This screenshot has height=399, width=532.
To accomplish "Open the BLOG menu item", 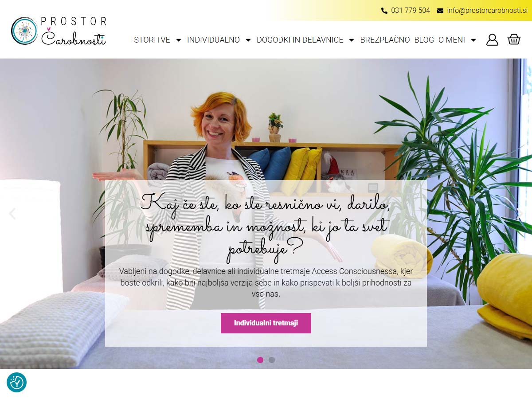I will [x=424, y=40].
